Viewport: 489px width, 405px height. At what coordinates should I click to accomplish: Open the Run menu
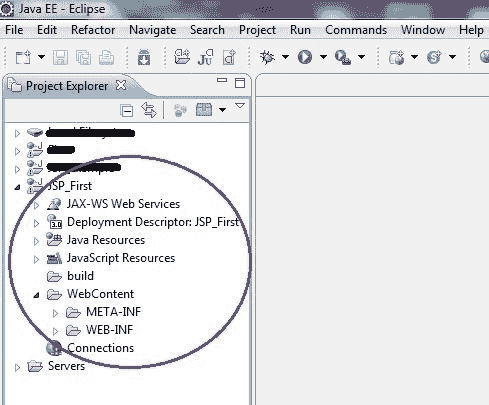tap(300, 30)
